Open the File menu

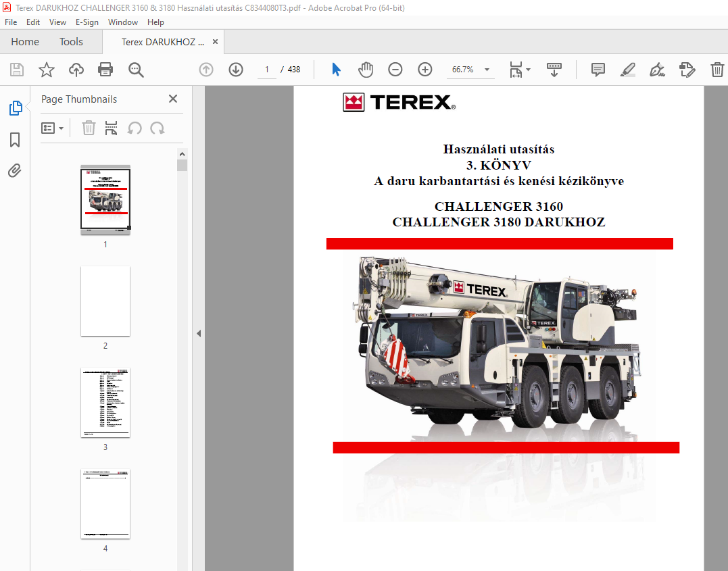(x=11, y=22)
